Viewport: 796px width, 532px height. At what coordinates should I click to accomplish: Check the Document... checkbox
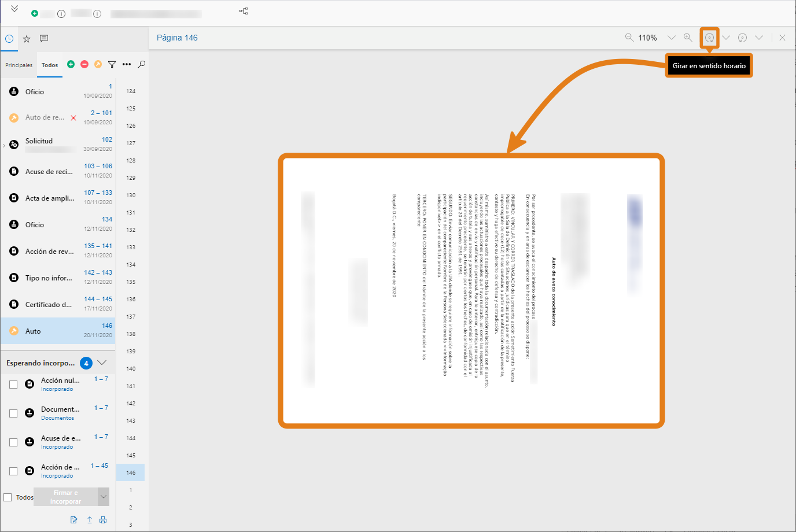pyautogui.click(x=13, y=413)
